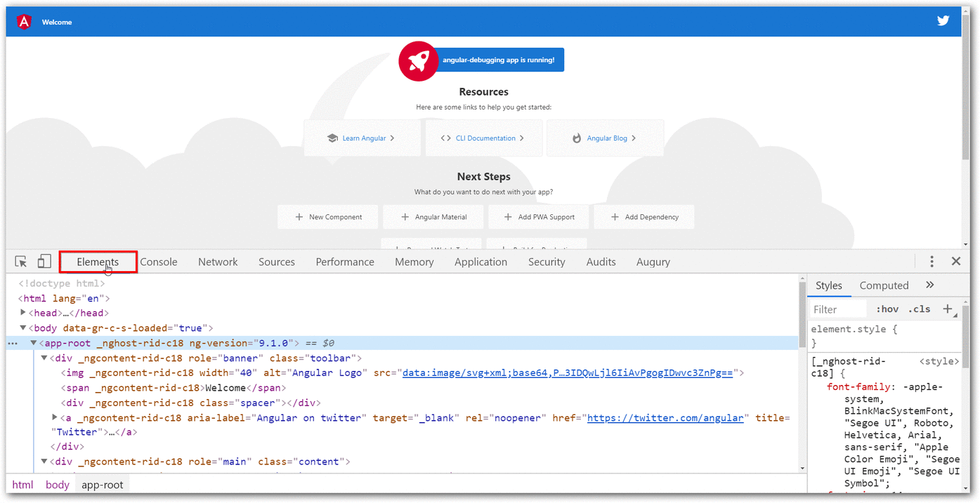Open the Computed styles tab
Viewport: 980px width, 503px height.
point(884,285)
